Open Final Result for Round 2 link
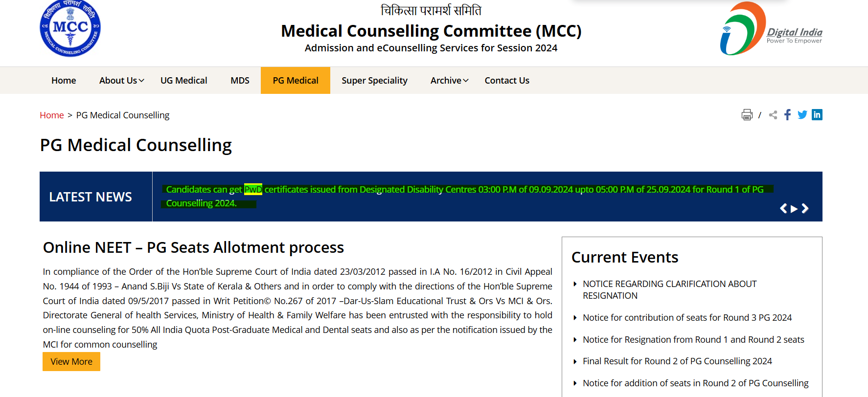 [x=677, y=361]
